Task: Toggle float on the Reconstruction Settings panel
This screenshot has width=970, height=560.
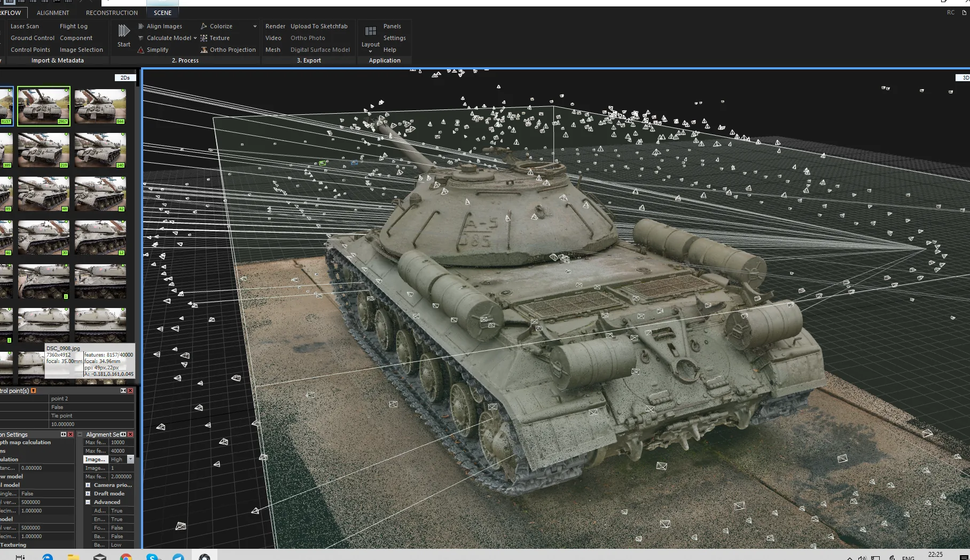Action: [x=64, y=435]
